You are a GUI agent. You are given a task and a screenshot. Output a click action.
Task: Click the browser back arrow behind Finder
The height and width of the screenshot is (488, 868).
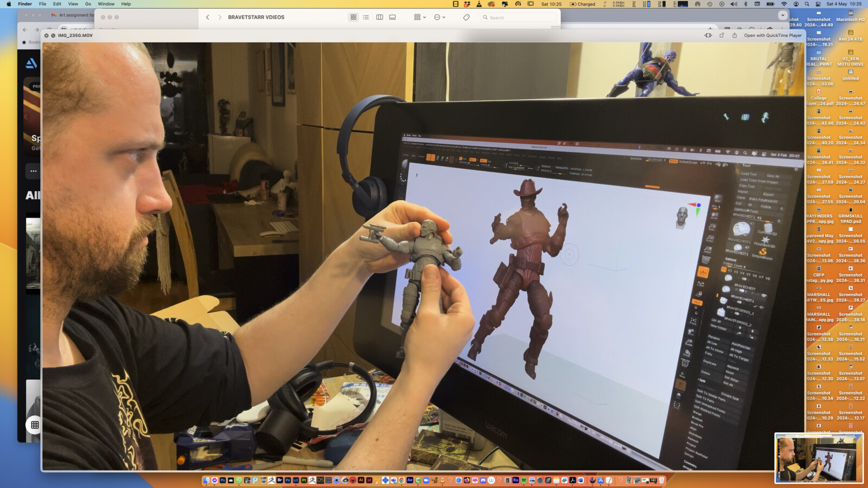[24, 30]
